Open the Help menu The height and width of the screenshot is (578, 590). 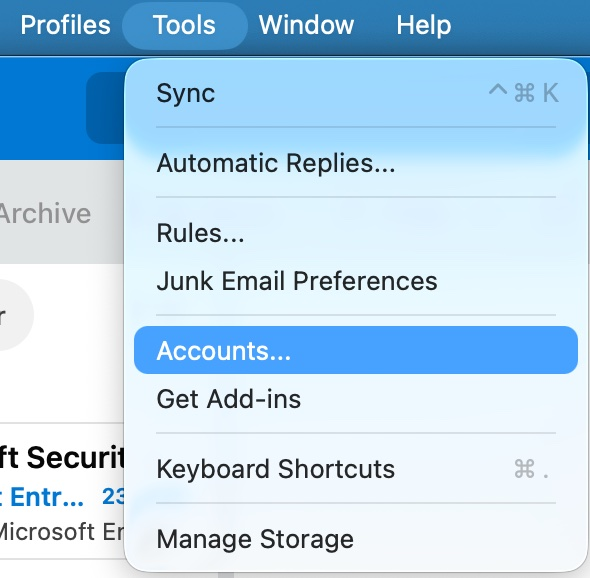tap(424, 25)
